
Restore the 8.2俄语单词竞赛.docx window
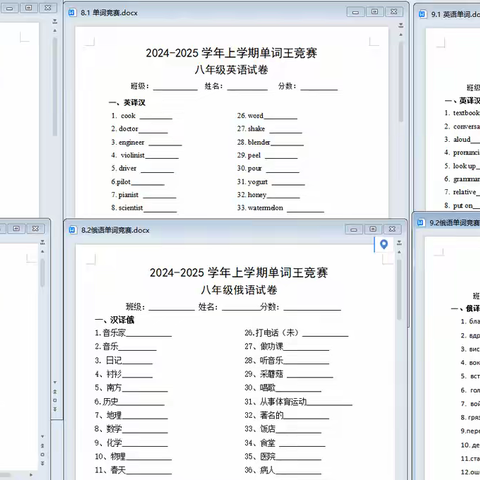pos(373,229)
